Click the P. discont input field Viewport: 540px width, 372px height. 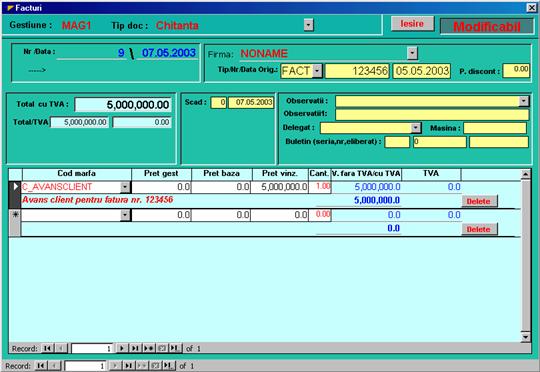pos(516,71)
